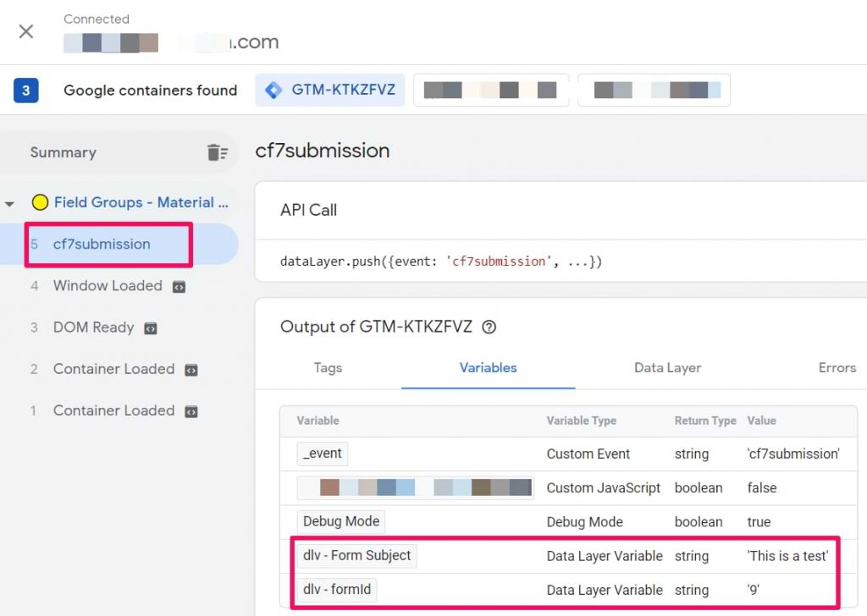Open the Data Layer tab
The height and width of the screenshot is (616, 867).
click(667, 368)
